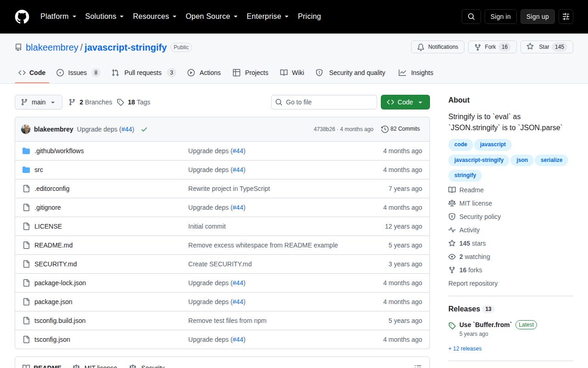This screenshot has width=588, height=368.
Task: Star the repository with Star button
Action: click(547, 47)
